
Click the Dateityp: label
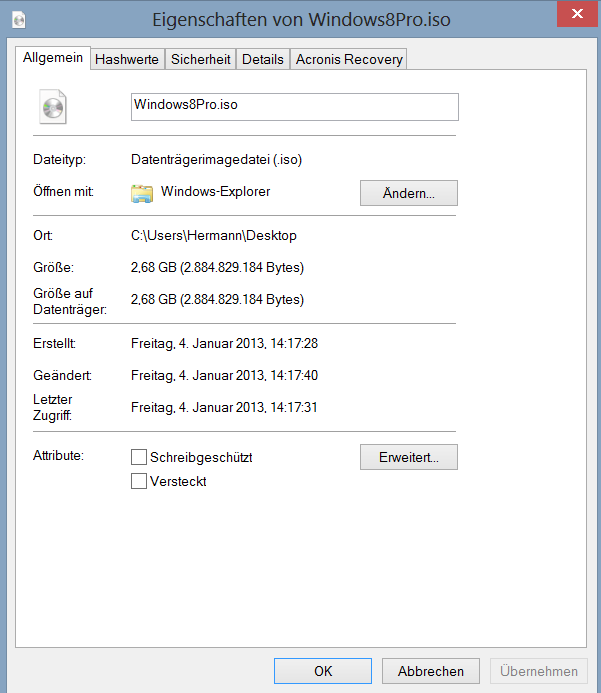click(59, 160)
